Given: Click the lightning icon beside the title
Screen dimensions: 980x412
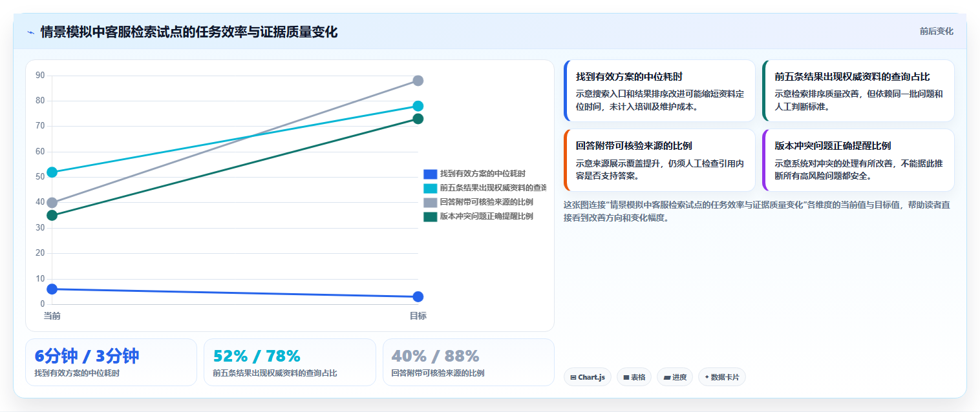Looking at the screenshot, I should pyautogui.click(x=30, y=32).
